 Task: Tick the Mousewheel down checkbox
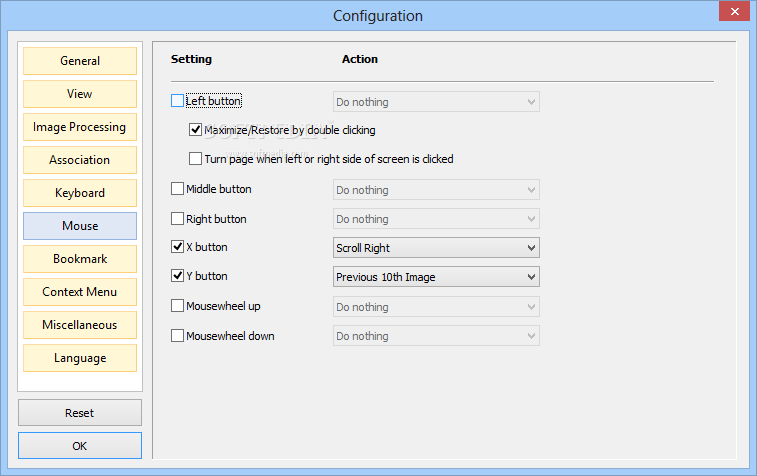point(177,336)
